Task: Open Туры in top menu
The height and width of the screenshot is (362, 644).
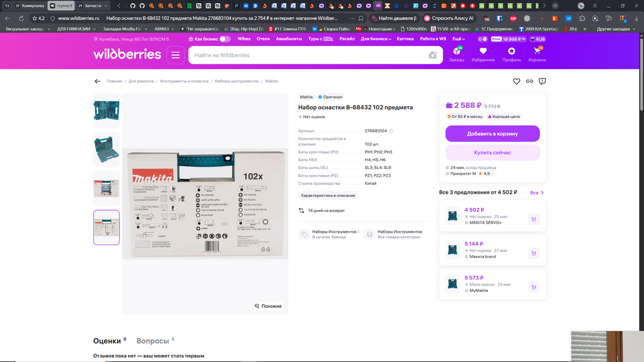Action: (320, 39)
